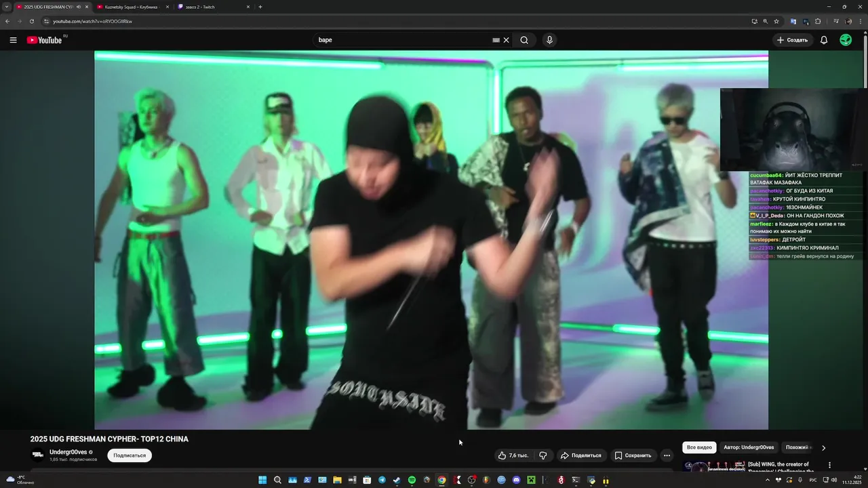Screen dimensions: 868x488
Task: Open Undergr00ves channel avatar
Action: (38, 455)
